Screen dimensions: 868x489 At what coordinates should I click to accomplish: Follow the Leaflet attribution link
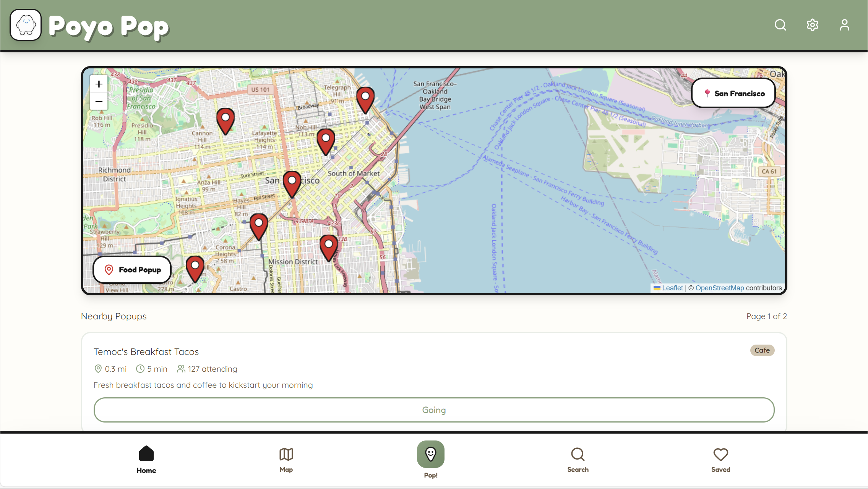pyautogui.click(x=672, y=288)
